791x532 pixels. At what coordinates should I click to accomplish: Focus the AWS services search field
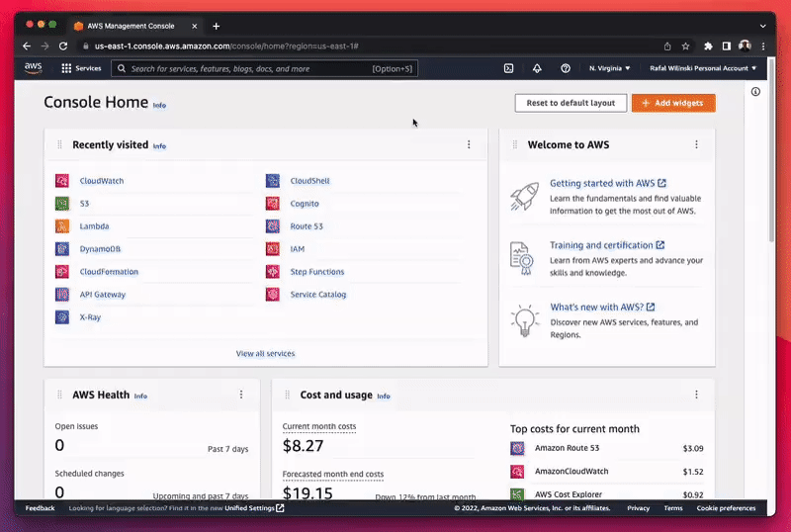[264, 68]
